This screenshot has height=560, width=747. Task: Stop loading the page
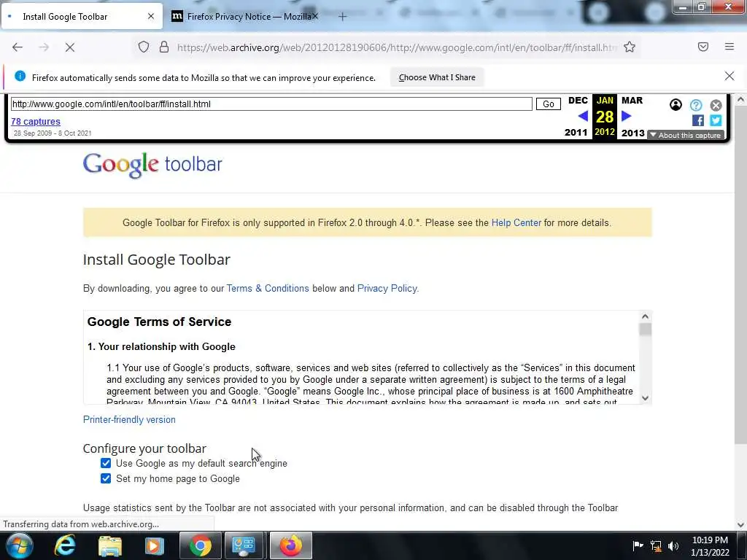pyautogui.click(x=69, y=47)
